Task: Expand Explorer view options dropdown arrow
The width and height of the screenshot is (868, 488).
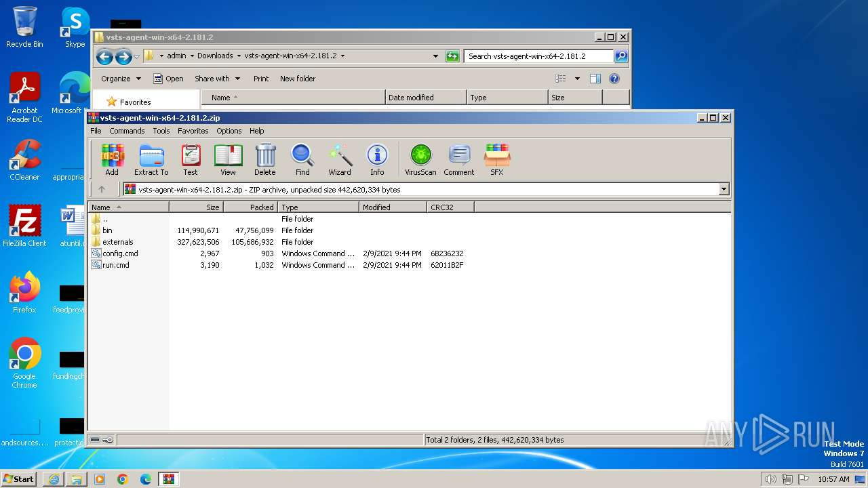Action: coord(577,79)
